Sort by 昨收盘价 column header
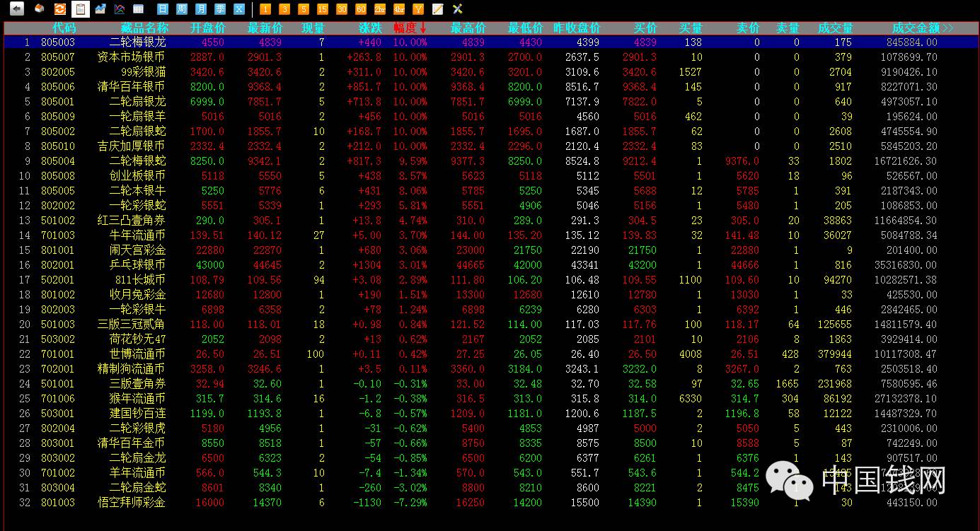The width and height of the screenshot is (980, 531). [x=577, y=28]
